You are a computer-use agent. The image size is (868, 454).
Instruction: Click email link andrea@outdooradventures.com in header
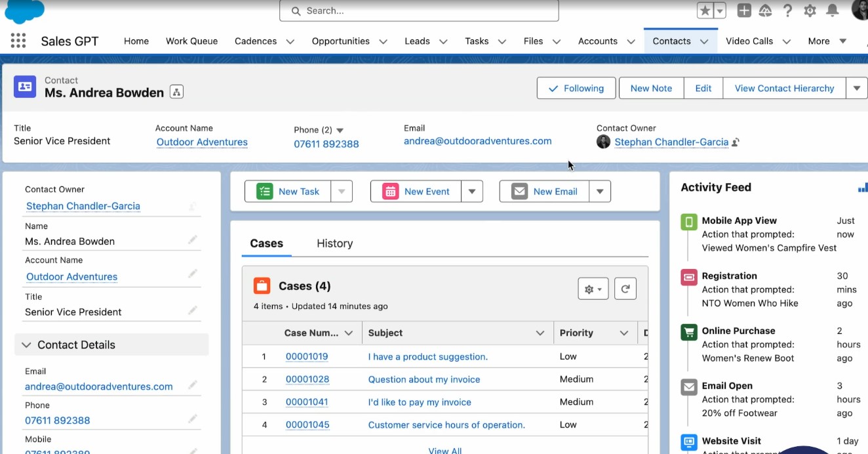tap(478, 141)
